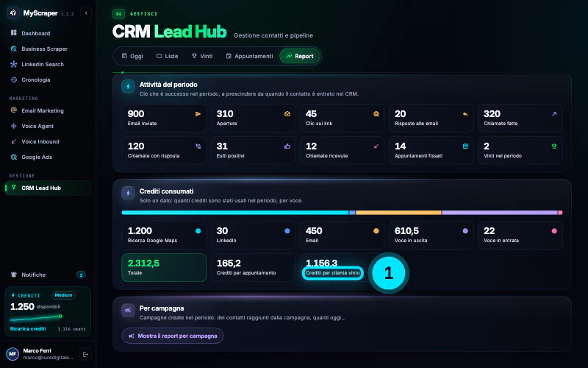Click the 900 Email inviate value
This screenshot has width=588, height=368.
click(x=136, y=114)
